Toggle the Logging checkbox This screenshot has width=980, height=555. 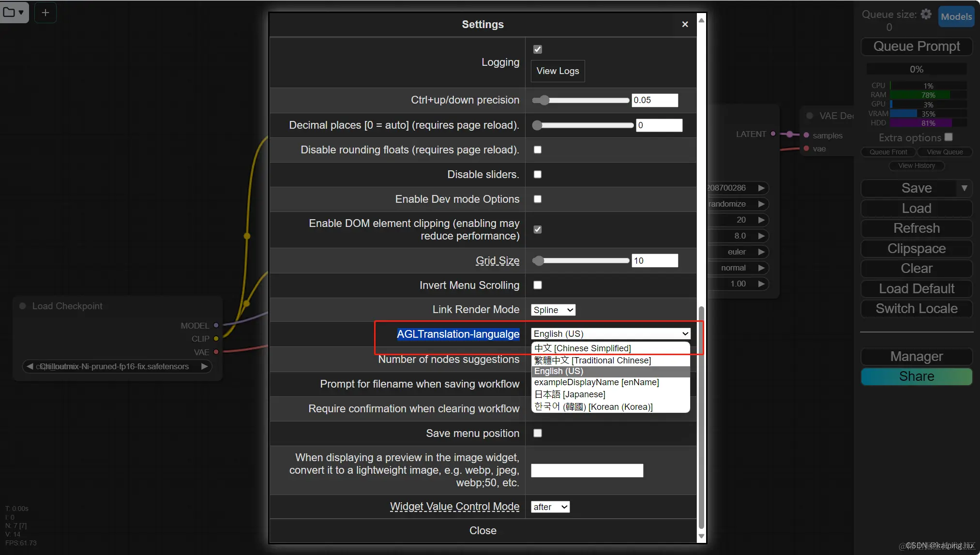537,49
